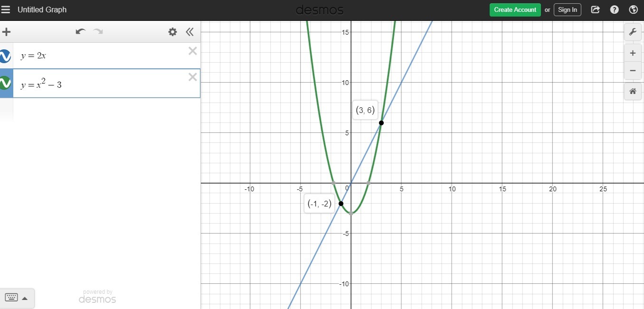This screenshot has width=644, height=309.
Task: Click the parabola vertex gray point
Action: tap(351, 213)
